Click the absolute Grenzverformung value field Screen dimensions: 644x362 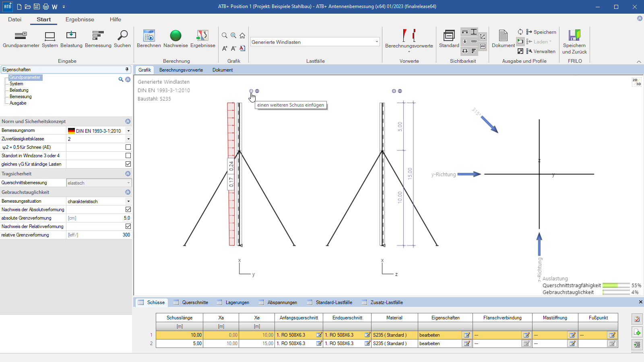pyautogui.click(x=99, y=218)
